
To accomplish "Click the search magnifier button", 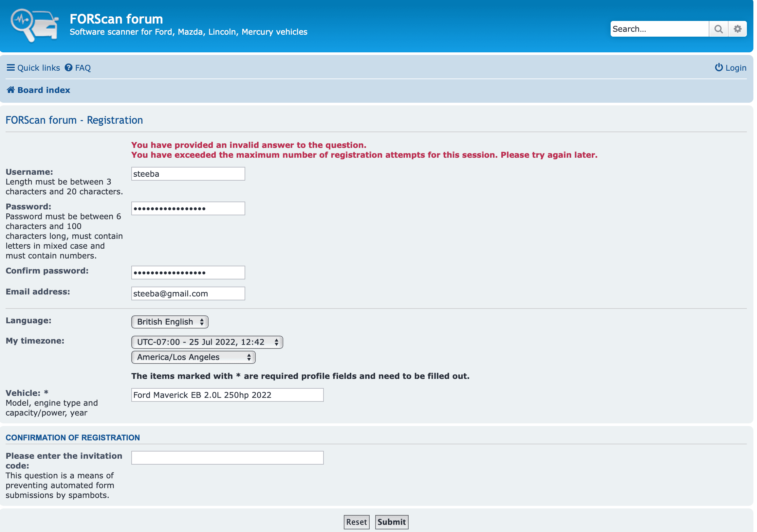I will pos(719,29).
